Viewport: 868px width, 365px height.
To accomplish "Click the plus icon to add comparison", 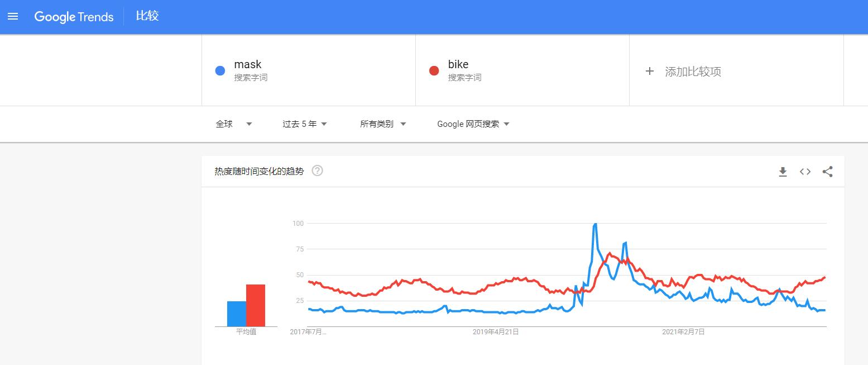I will click(x=649, y=71).
